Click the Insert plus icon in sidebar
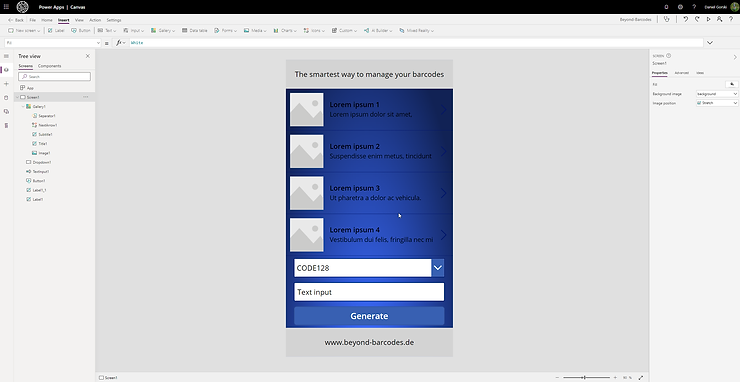Image resolution: width=740 pixels, height=382 pixels. (x=6, y=84)
